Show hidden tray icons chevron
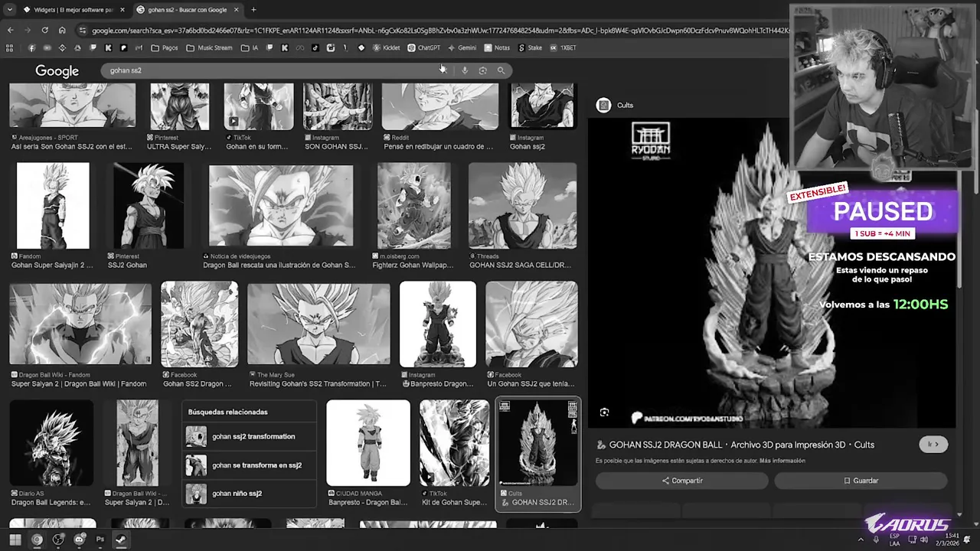This screenshot has width=980, height=551. (x=861, y=540)
